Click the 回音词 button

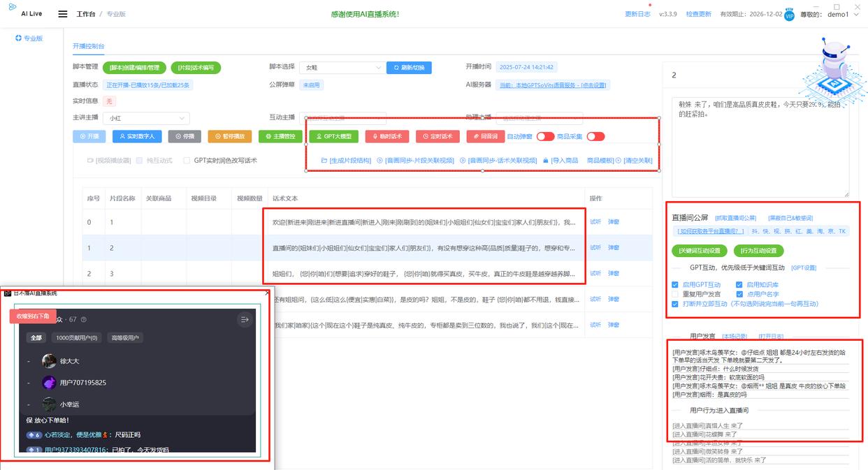coord(484,136)
